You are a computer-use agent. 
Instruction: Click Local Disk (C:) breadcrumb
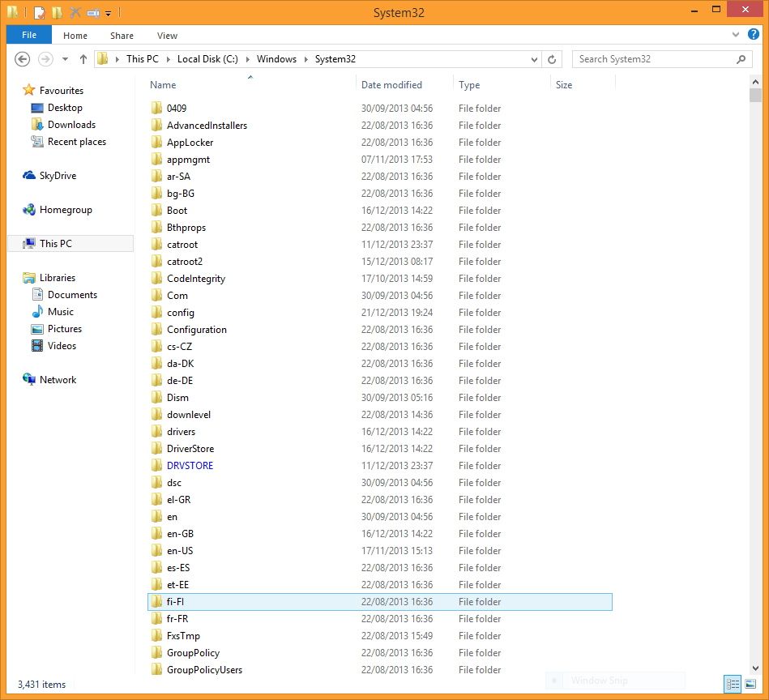207,59
